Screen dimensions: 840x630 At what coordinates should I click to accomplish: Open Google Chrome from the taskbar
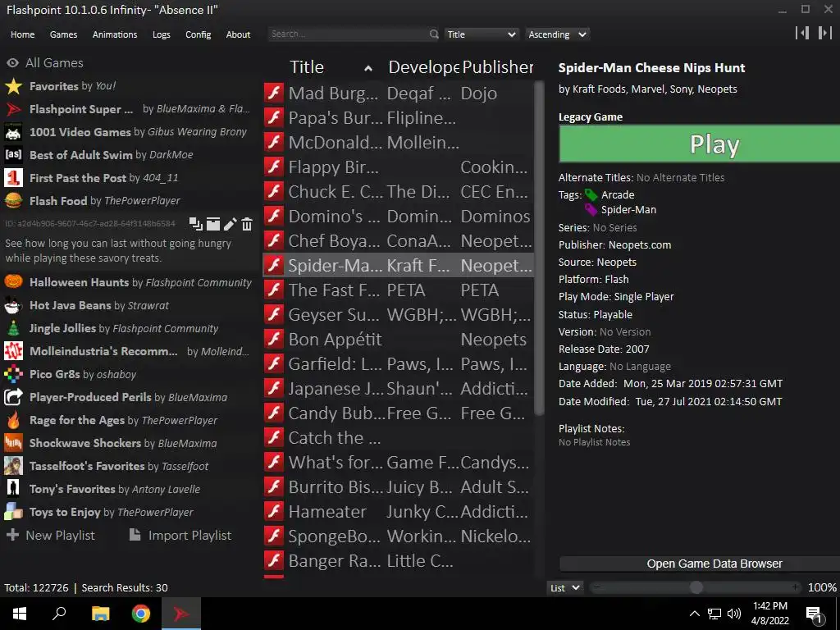tap(141, 614)
